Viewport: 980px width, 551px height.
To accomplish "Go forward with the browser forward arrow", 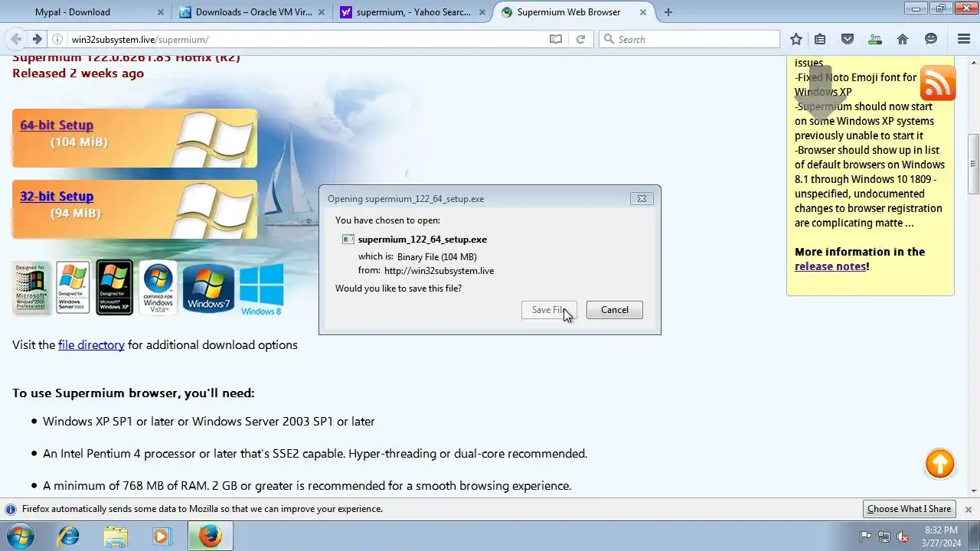I will [37, 39].
